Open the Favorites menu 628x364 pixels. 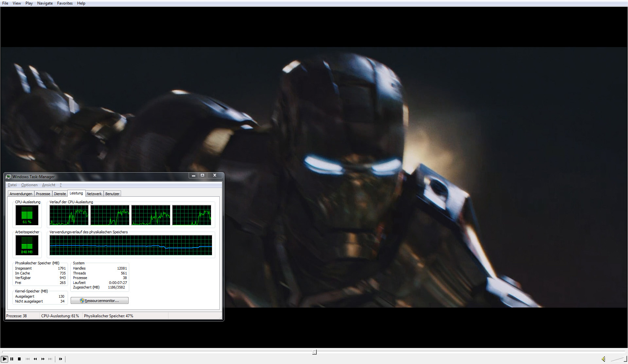tap(65, 3)
